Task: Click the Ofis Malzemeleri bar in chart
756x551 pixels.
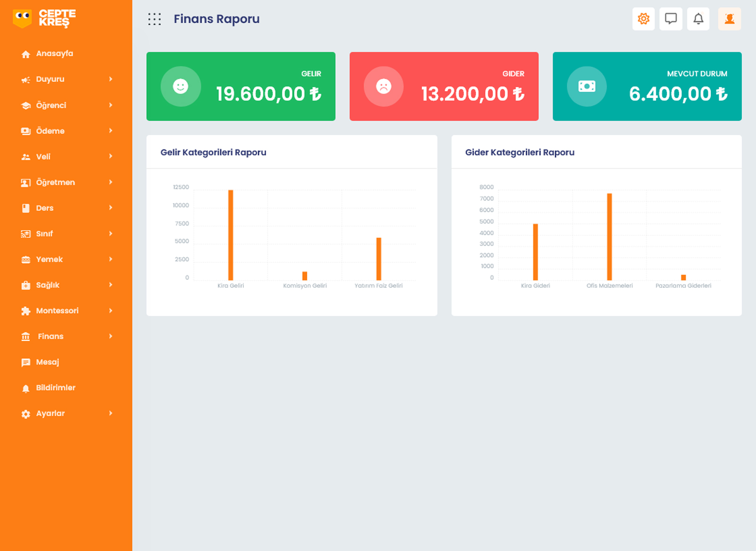Action: click(610, 237)
